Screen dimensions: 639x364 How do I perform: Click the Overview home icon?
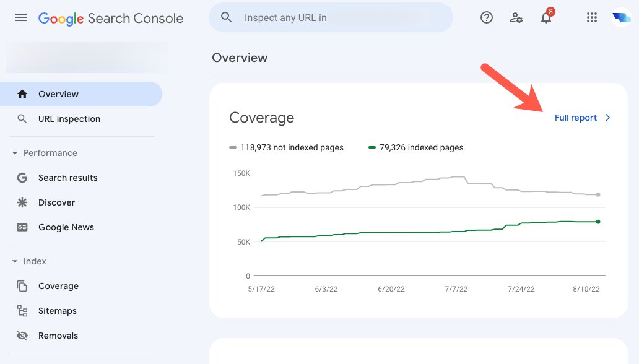[x=22, y=94]
